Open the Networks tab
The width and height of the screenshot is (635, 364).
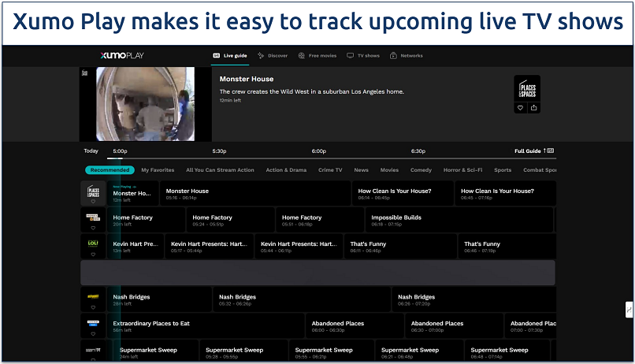[x=407, y=55]
